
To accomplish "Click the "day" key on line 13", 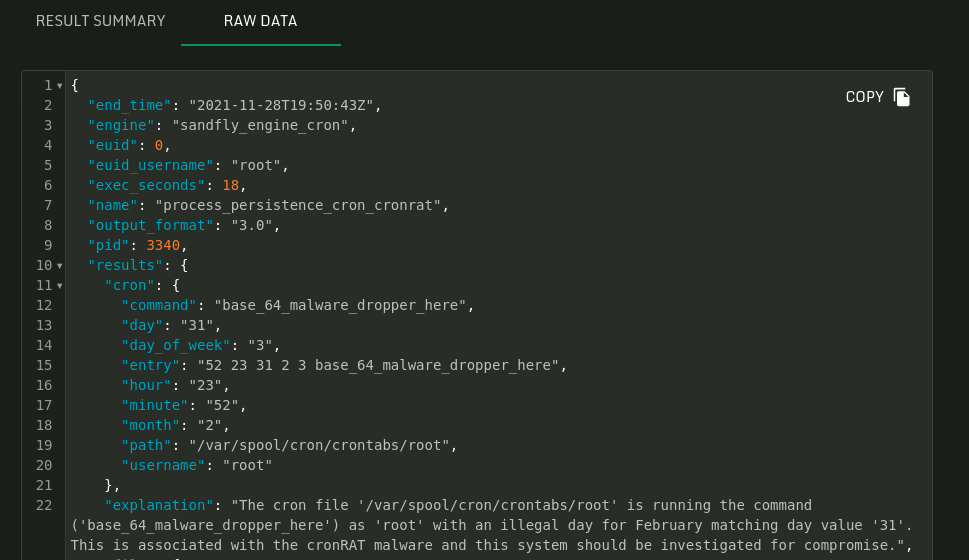I will pyautogui.click(x=142, y=325).
